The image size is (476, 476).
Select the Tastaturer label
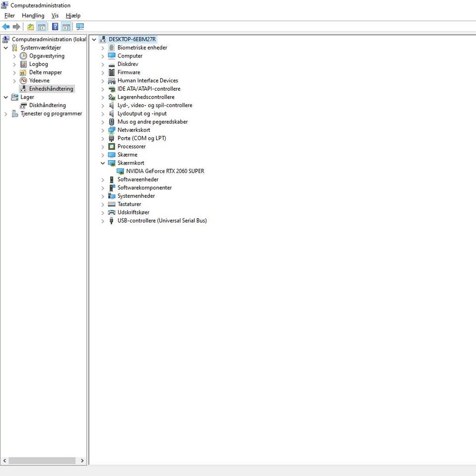(x=129, y=204)
